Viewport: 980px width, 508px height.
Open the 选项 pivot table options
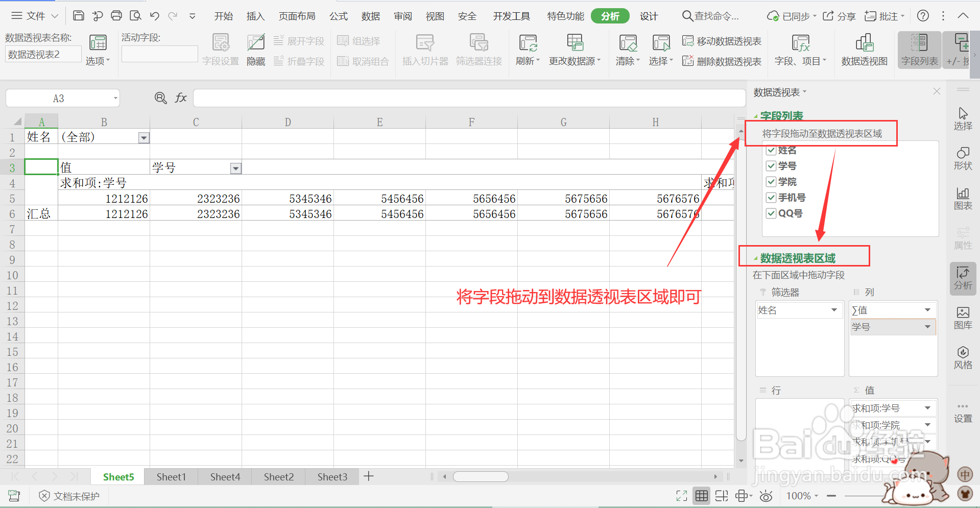pyautogui.click(x=98, y=50)
